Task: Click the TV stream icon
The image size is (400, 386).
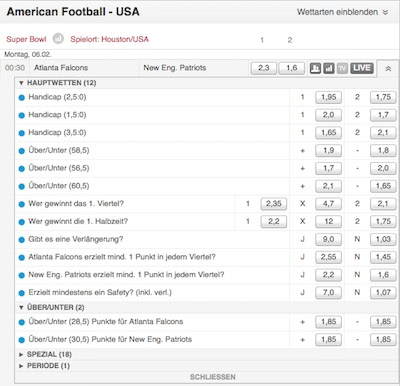Action: coord(342,68)
